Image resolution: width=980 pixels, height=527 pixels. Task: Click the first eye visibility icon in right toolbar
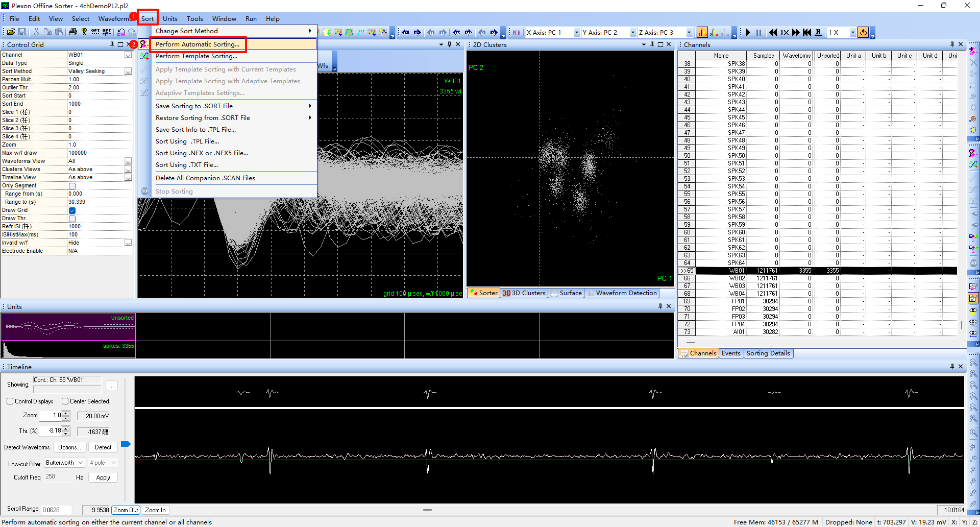(973, 310)
